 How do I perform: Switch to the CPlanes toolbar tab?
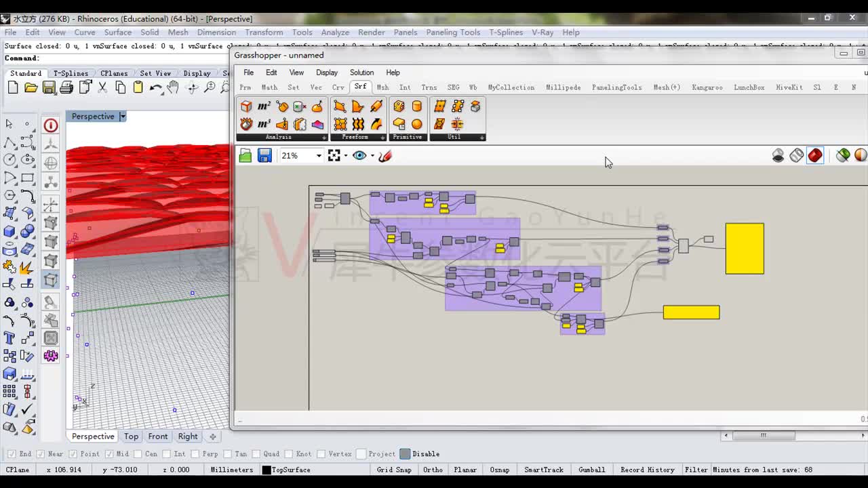pos(114,73)
